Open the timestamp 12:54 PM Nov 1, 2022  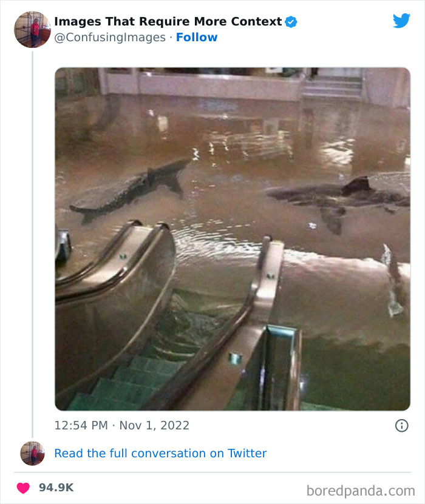coord(121,425)
